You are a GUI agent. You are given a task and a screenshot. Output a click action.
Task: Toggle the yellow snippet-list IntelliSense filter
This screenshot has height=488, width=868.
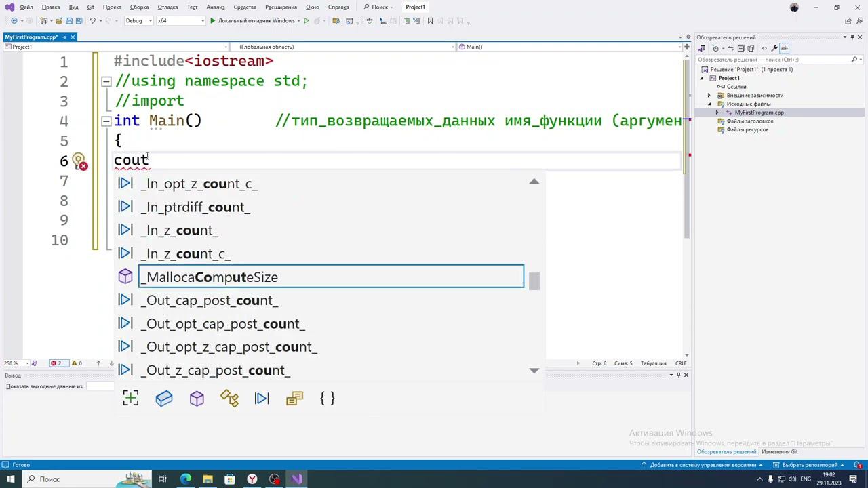(294, 399)
